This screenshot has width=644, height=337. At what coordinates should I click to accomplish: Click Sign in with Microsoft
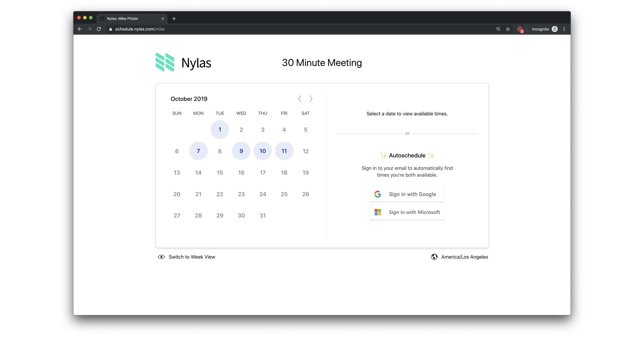(407, 212)
